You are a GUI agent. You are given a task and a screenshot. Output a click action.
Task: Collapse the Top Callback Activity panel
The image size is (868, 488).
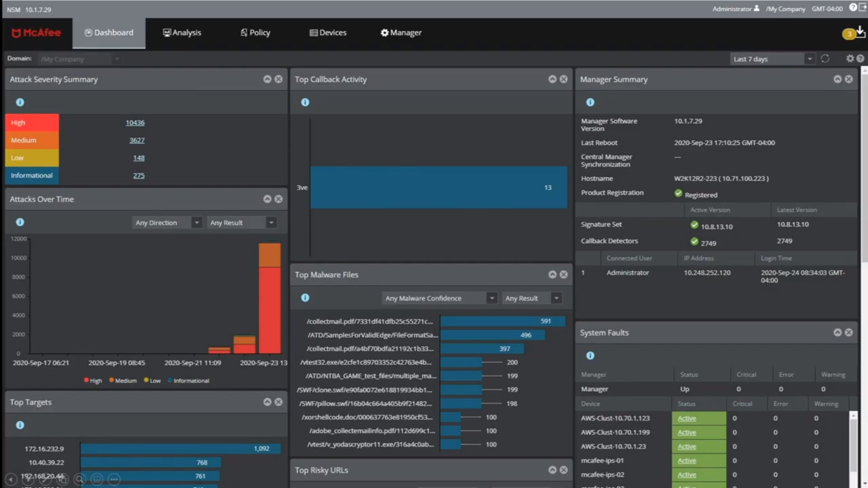point(552,79)
